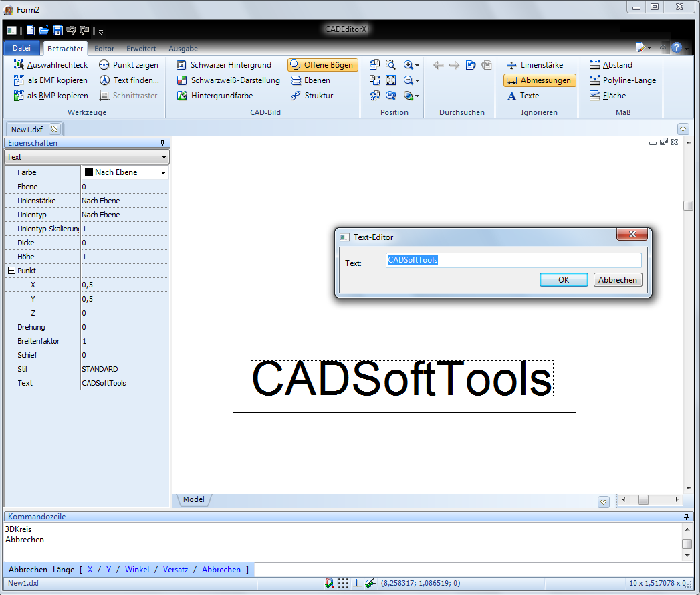This screenshot has height=595, width=700.
Task: Switch to the Editor ribbon tab
Action: [104, 49]
